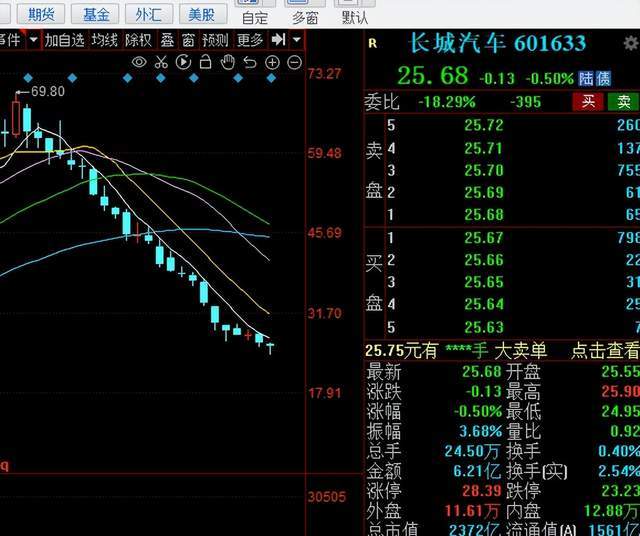Click the 点击查看 link for large orders
Viewport: 640px width, 536px height.
click(605, 351)
